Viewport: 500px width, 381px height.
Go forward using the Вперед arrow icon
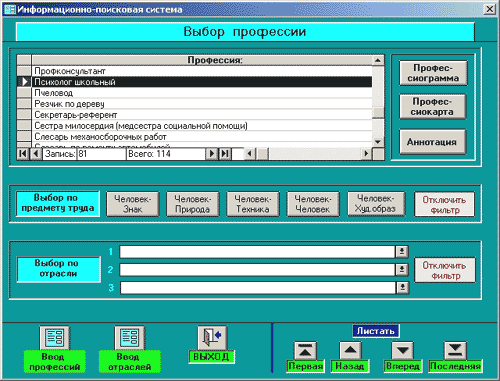click(x=403, y=350)
